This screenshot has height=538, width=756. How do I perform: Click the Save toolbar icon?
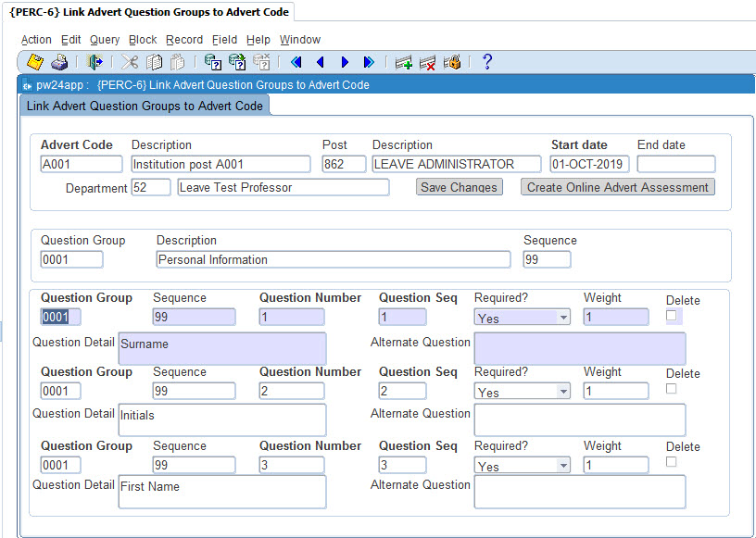coord(35,62)
